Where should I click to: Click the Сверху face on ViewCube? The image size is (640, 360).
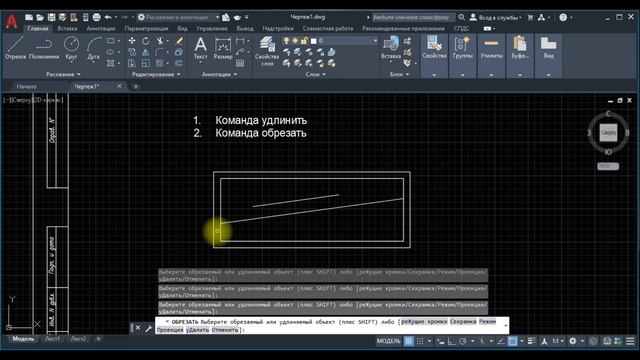pos(608,133)
